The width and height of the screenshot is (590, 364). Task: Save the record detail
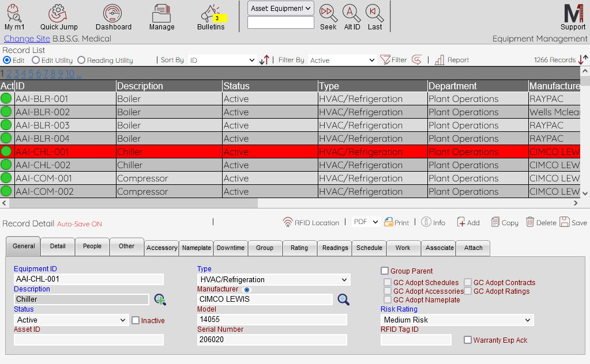click(573, 222)
